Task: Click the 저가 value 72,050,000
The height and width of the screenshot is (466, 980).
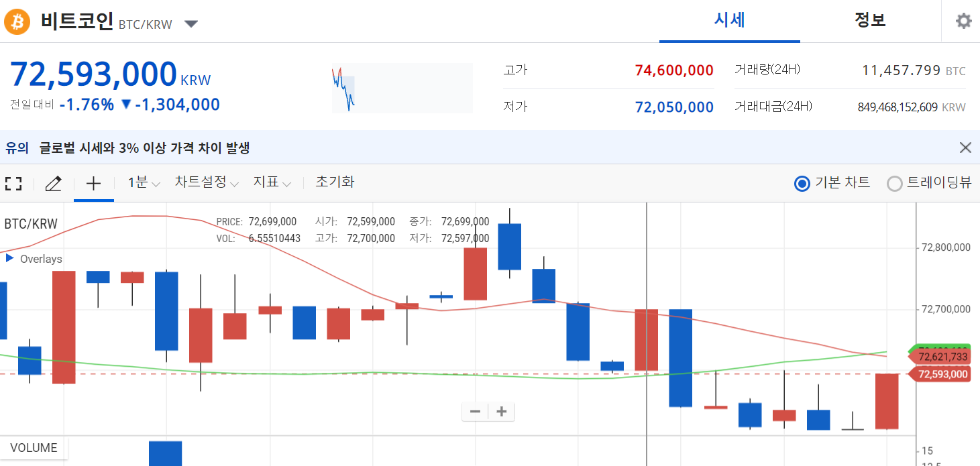Action: [674, 107]
